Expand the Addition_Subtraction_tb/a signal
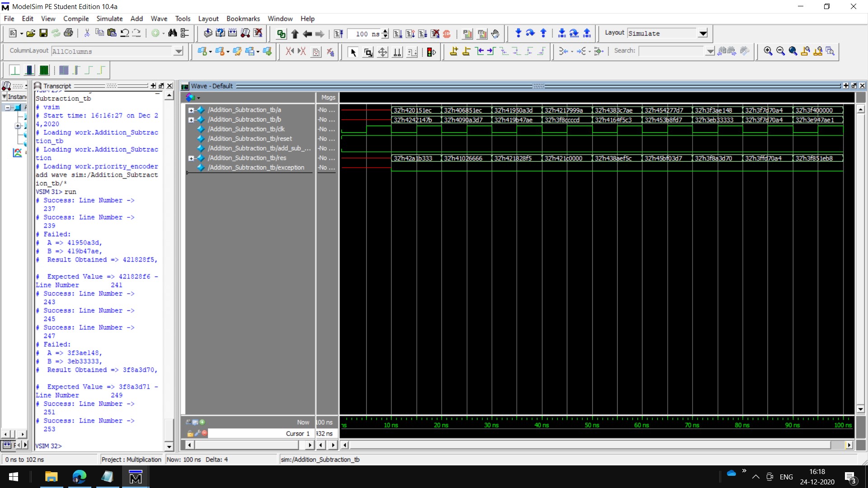The height and width of the screenshot is (488, 868). tap(191, 110)
